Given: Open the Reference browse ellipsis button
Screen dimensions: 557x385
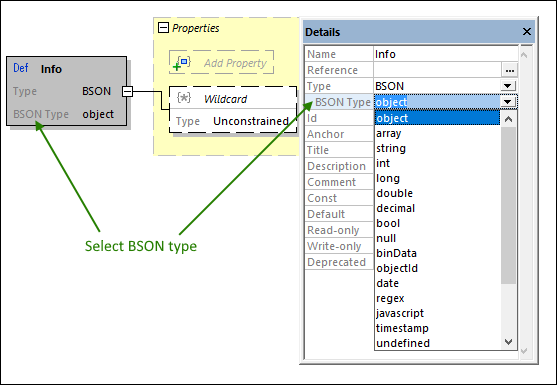Looking at the screenshot, I should pyautogui.click(x=510, y=70).
